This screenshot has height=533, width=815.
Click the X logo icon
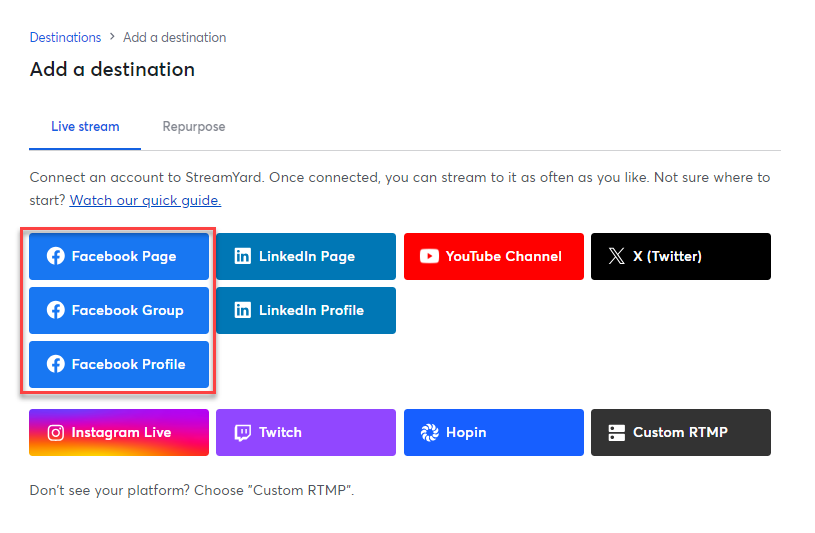616,256
